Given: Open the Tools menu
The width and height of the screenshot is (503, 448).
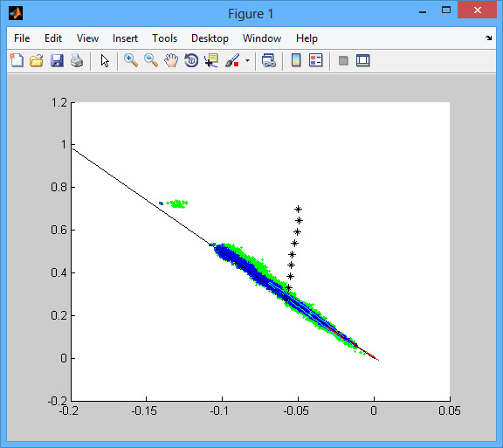Looking at the screenshot, I should 164,38.
